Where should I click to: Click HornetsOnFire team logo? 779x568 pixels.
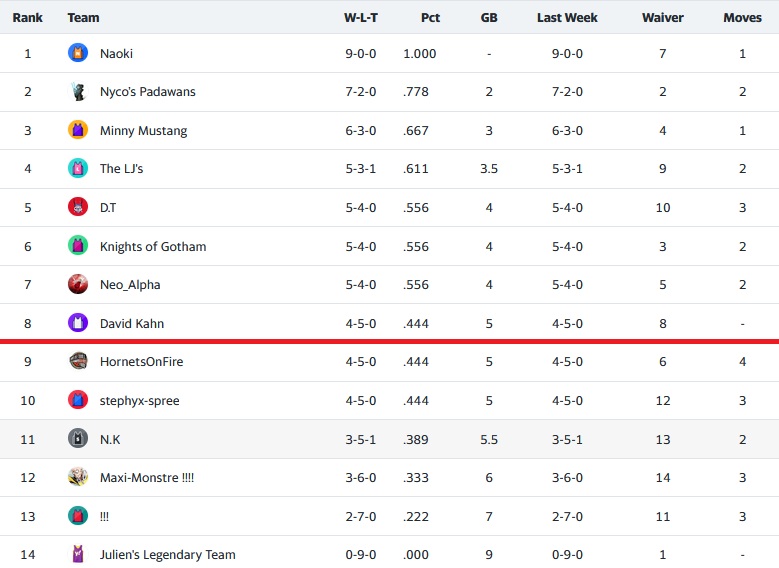[x=78, y=361]
